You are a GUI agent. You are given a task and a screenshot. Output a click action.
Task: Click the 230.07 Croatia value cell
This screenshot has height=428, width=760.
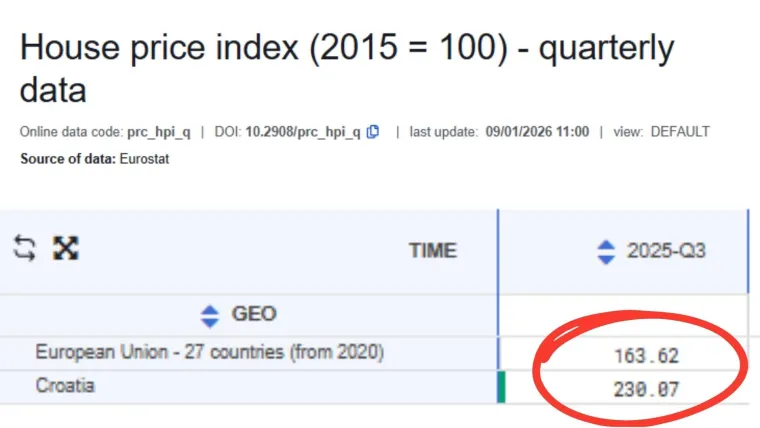click(x=645, y=388)
